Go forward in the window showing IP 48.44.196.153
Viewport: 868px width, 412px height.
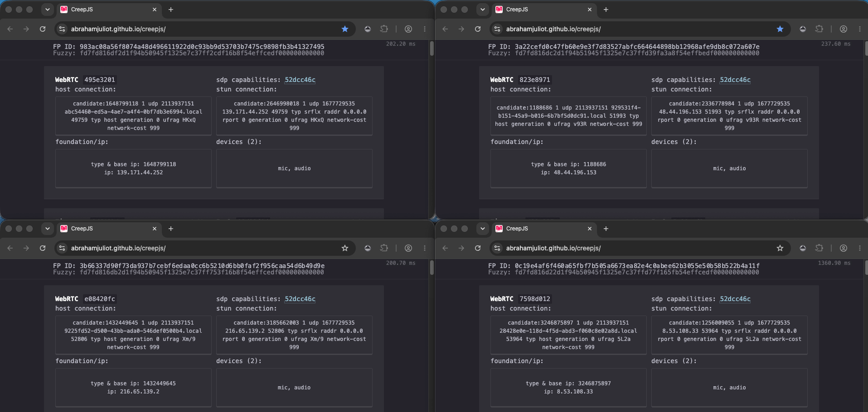461,29
